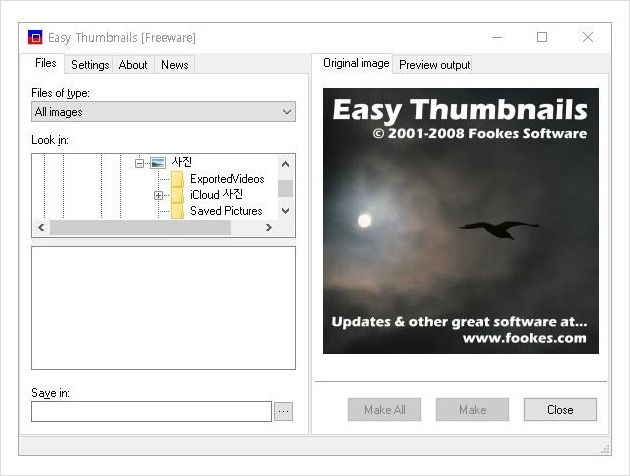Browse for Save in folder with ... button

coord(284,411)
